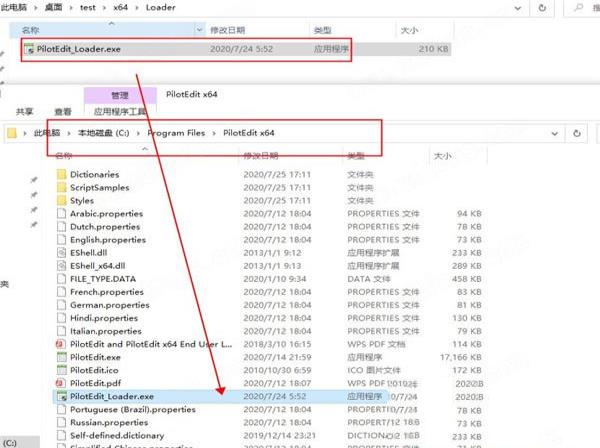
Task: Go to Program Files in breadcrumb
Action: click(176, 133)
